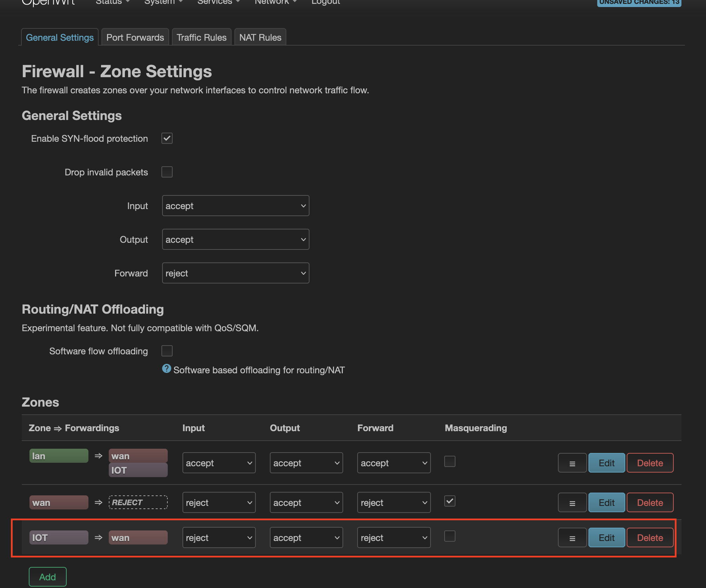This screenshot has width=706, height=588.
Task: Click the wan row drag handle icon
Action: (572, 503)
